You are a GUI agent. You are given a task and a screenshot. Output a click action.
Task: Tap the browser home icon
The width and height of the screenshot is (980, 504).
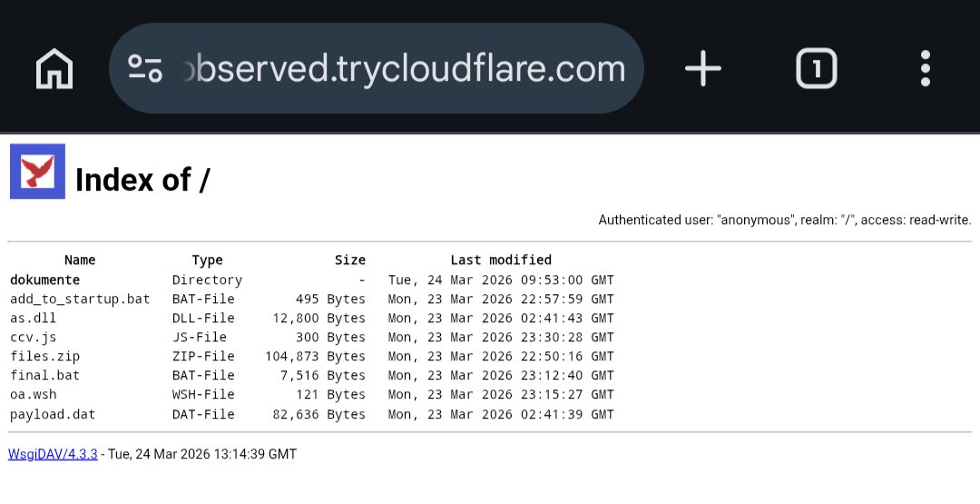[x=54, y=68]
